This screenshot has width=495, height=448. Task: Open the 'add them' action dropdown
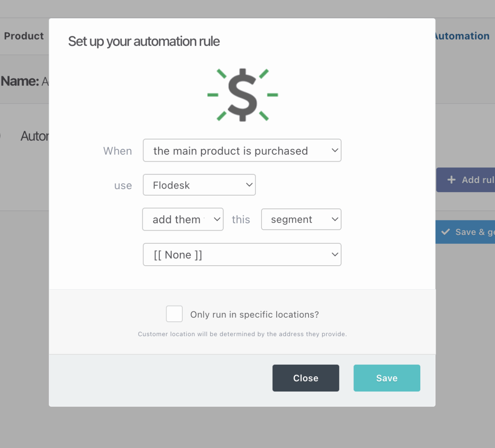pos(183,219)
